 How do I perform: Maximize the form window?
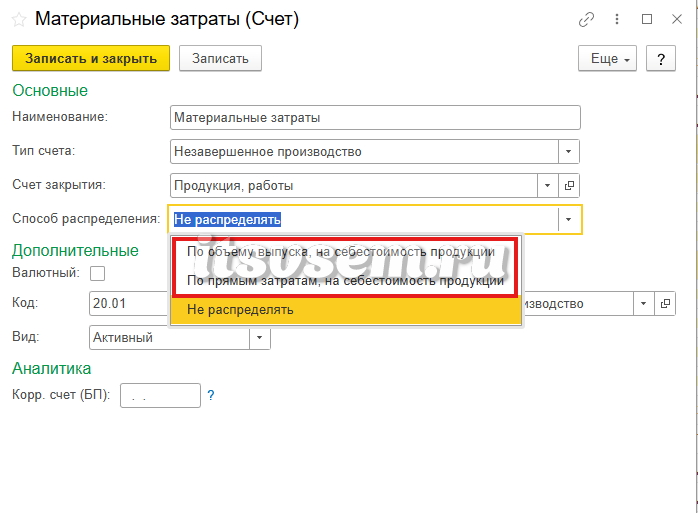point(647,19)
